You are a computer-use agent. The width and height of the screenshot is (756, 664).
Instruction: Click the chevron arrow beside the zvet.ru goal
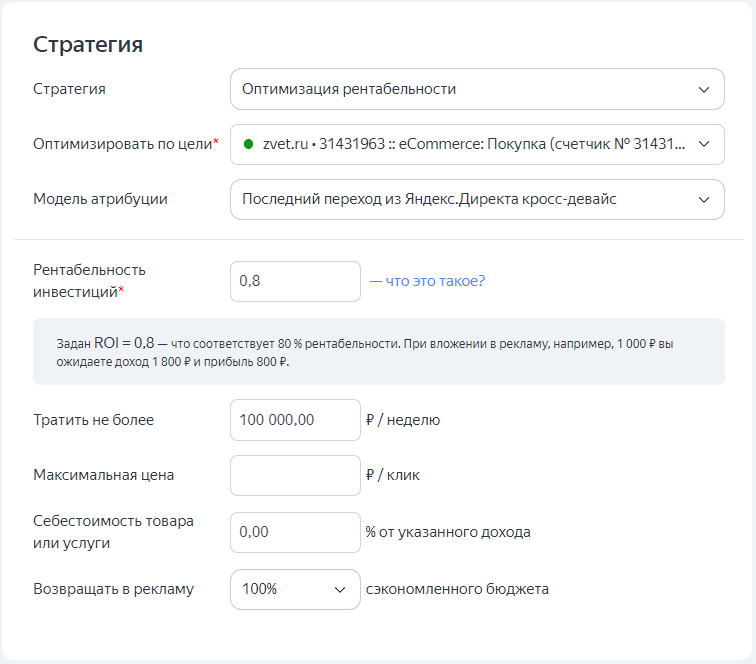(704, 144)
